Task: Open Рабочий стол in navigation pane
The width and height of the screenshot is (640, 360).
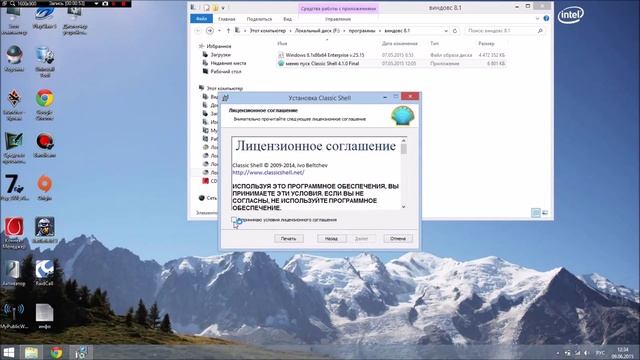Action: [226, 71]
